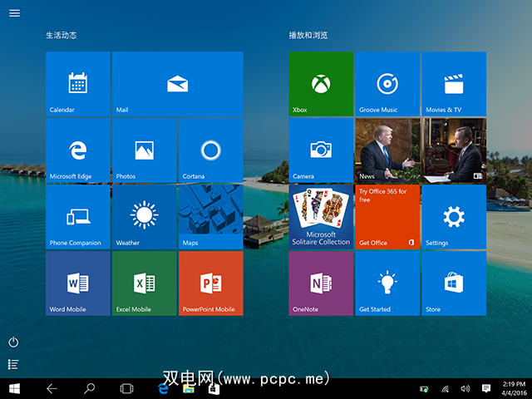This screenshot has height=399, width=532.
Task: Open the Action Center notifications icon
Action: tap(486, 388)
